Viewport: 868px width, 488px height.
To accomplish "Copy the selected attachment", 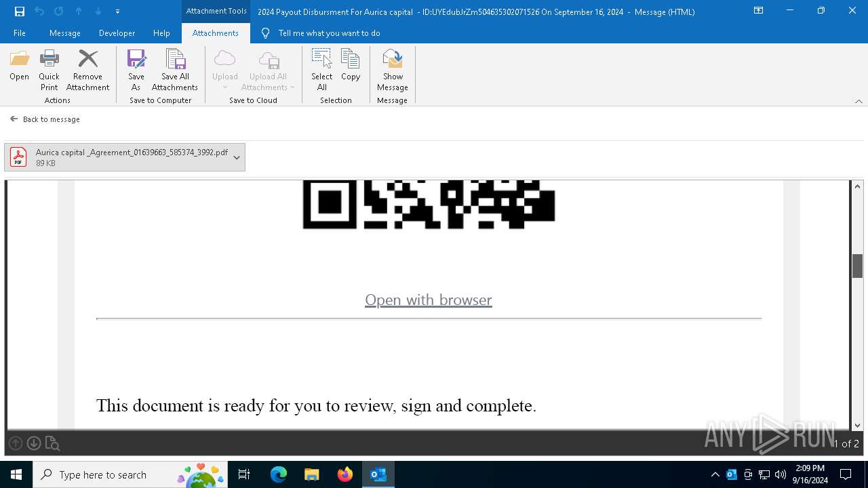I will pyautogui.click(x=351, y=65).
